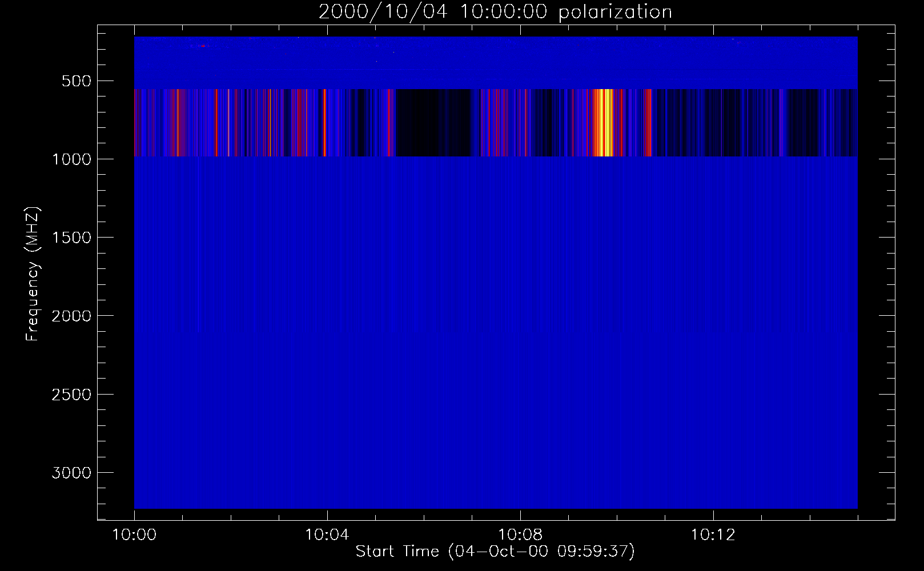
Task: Click the plot title '2000/10/04 10:00:00 polarization'
Action: [495, 12]
